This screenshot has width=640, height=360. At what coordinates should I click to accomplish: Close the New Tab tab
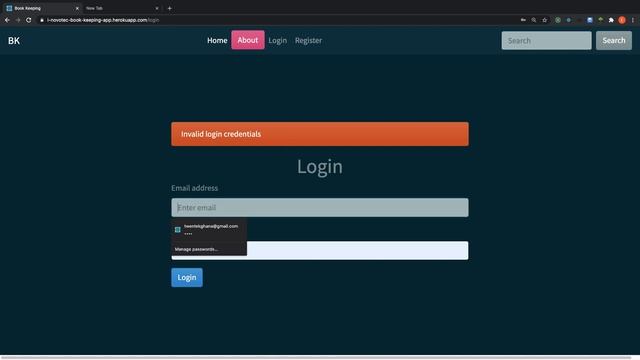click(x=157, y=8)
